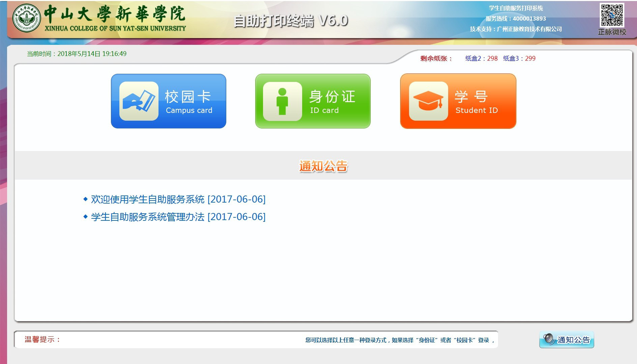The width and height of the screenshot is (637, 364).
Task: Click the Xinhua College round emblem
Action: [x=27, y=18]
